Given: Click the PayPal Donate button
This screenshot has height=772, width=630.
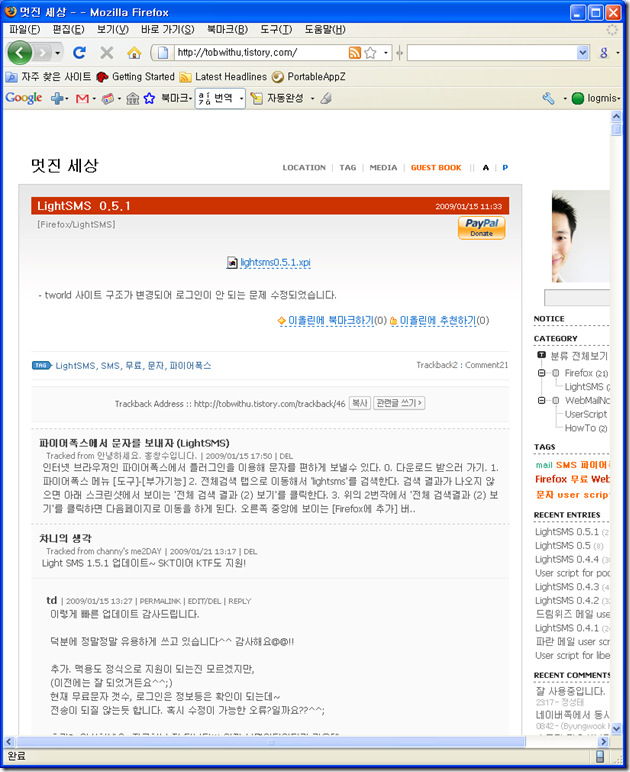Looking at the screenshot, I should [481, 228].
